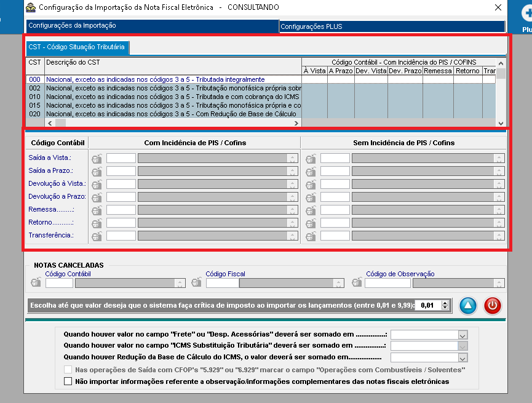
Task: Switch to Configurações da Importação tab
Action: click(153, 25)
